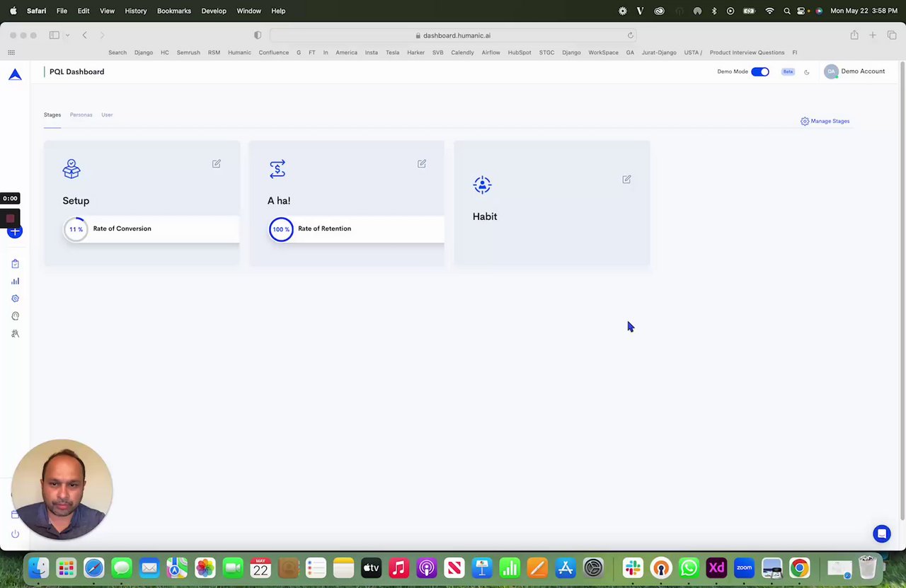Stop the screen recording with the red square
The image size is (906, 588).
pos(10,219)
